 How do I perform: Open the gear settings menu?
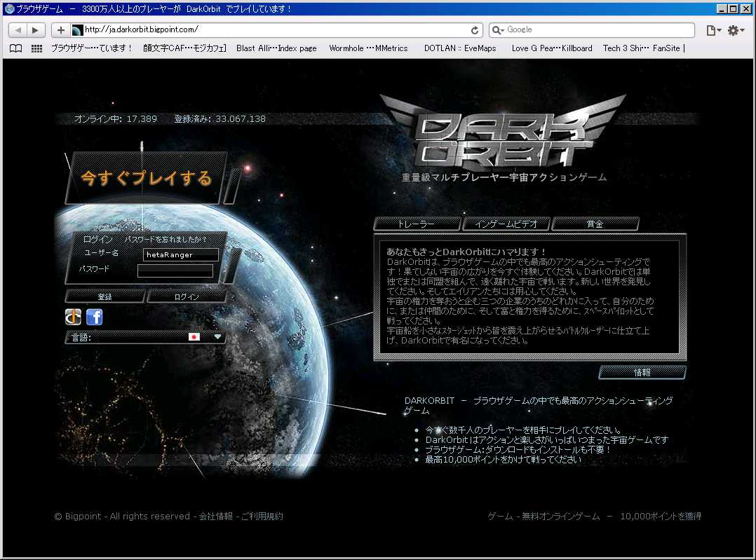click(736, 30)
